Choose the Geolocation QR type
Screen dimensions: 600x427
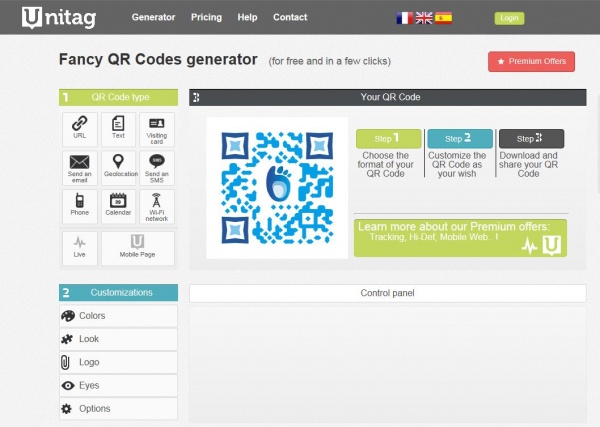coord(118,168)
